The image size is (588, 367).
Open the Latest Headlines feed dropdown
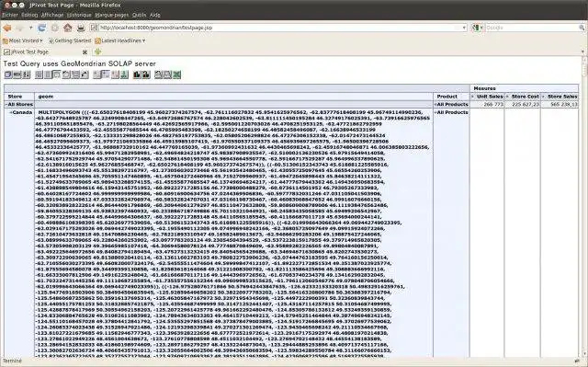(x=120, y=40)
